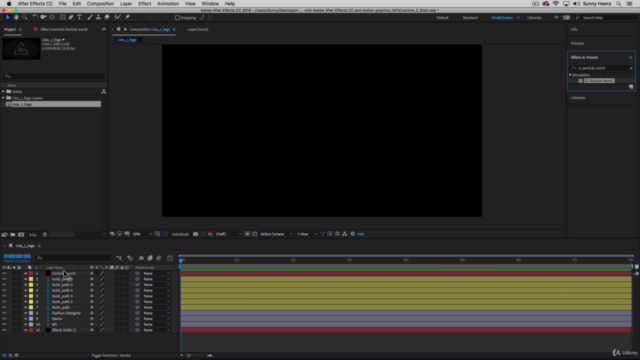Open the magnification 50% dropdown

point(142,234)
